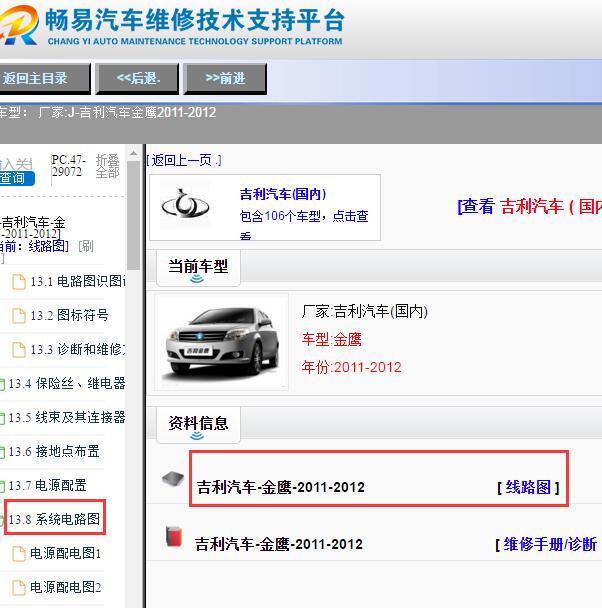The height and width of the screenshot is (608, 602).
Task: Open the 线路图 link
Action: click(x=528, y=487)
